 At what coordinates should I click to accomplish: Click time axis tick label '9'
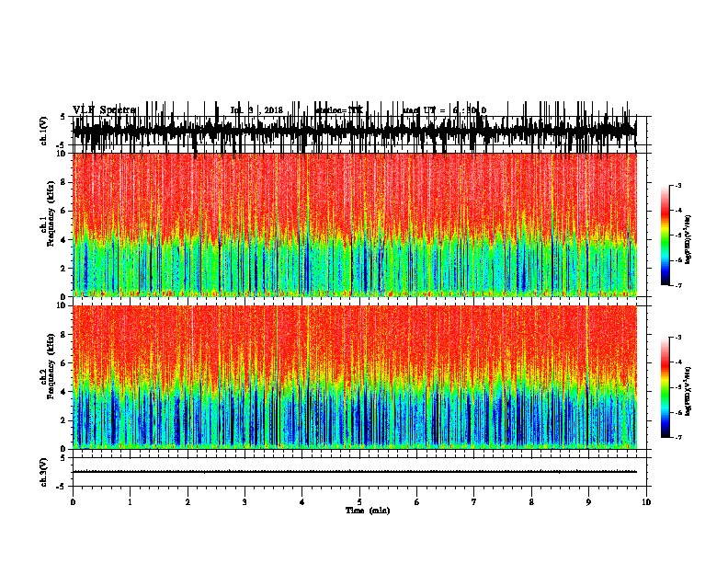point(588,502)
